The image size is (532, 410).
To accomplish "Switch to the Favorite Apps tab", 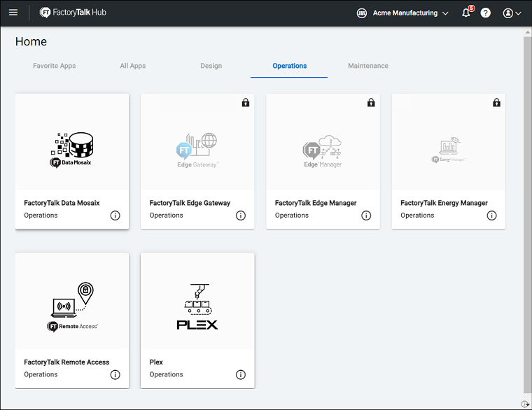I will coord(55,66).
